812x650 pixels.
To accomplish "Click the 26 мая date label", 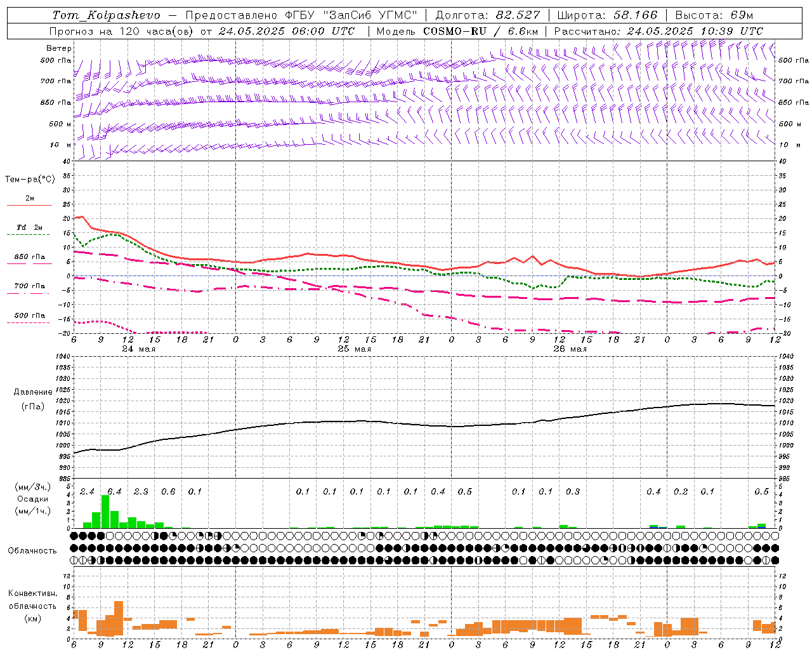I will [x=570, y=349].
